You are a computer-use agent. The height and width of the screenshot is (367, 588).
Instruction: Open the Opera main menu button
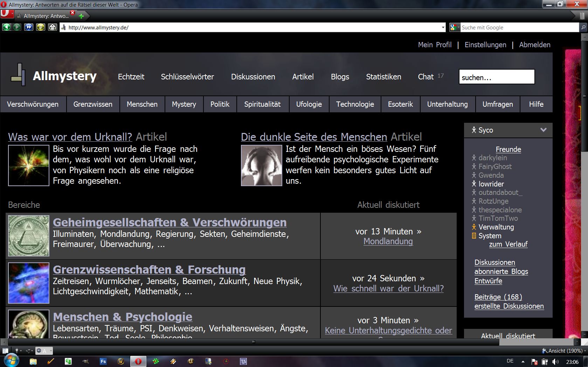point(7,14)
